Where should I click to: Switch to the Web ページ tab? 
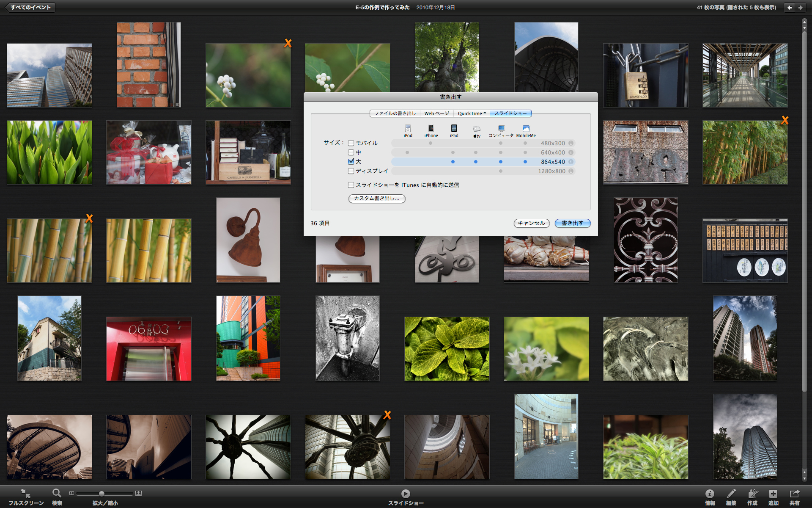436,113
